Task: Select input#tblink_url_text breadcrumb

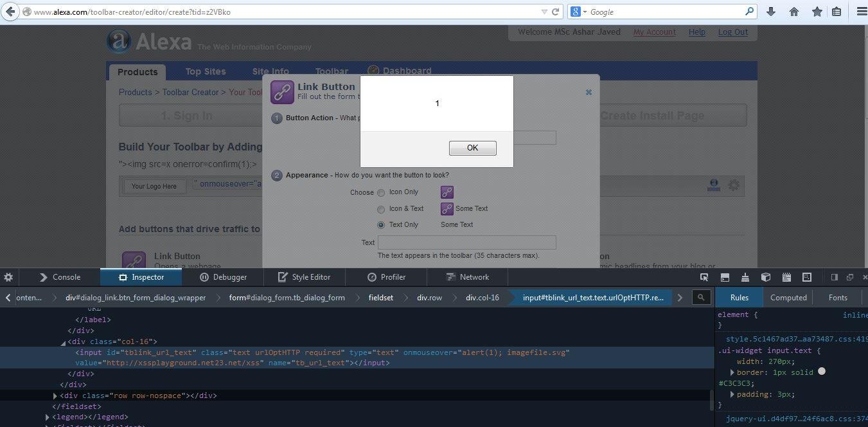Action: [x=593, y=297]
